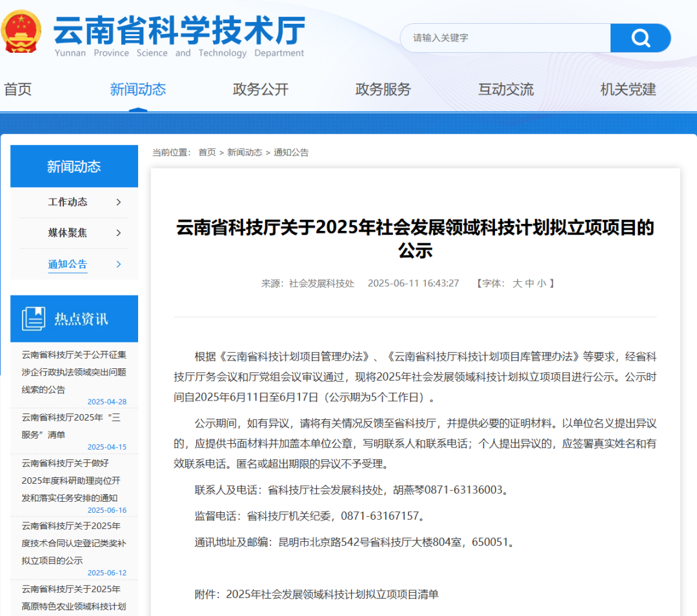697x616 pixels.
Task: Click the national emblem logo
Action: click(21, 29)
